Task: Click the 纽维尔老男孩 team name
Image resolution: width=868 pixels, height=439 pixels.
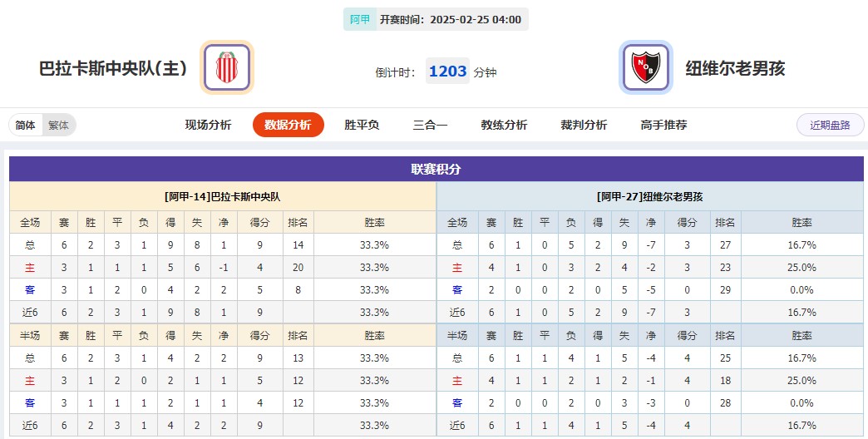Action: (x=735, y=68)
